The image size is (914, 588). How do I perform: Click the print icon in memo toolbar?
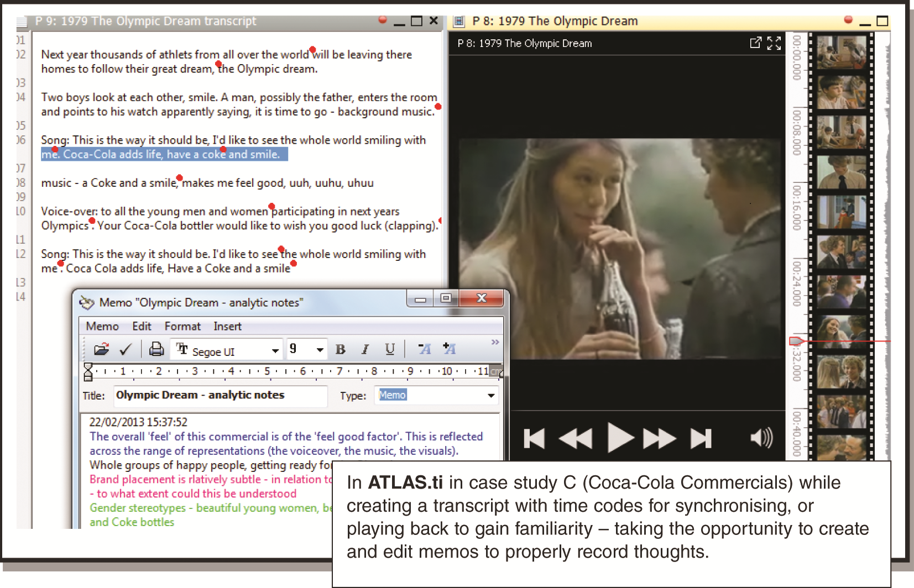click(x=156, y=349)
